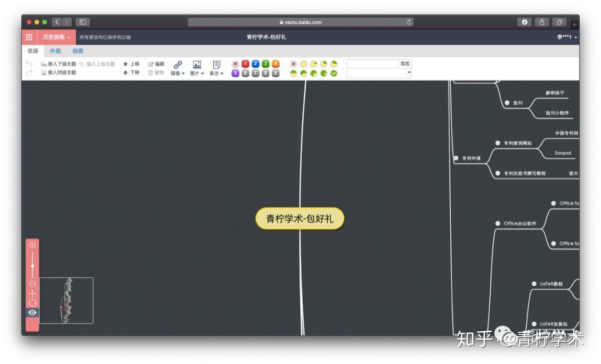The width and height of the screenshot is (601, 364).
Task: Expand the 备注 dropdown menu
Action: [223, 72]
